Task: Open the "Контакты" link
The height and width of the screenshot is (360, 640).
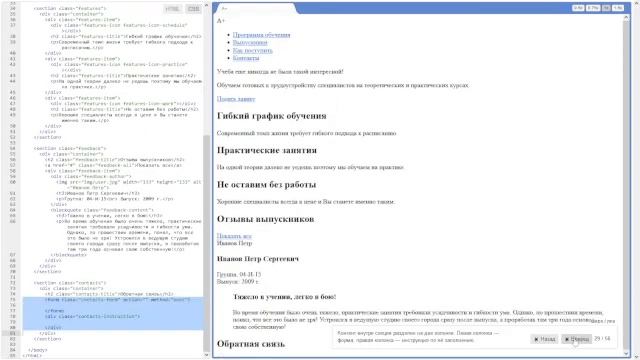Action: 246,58
